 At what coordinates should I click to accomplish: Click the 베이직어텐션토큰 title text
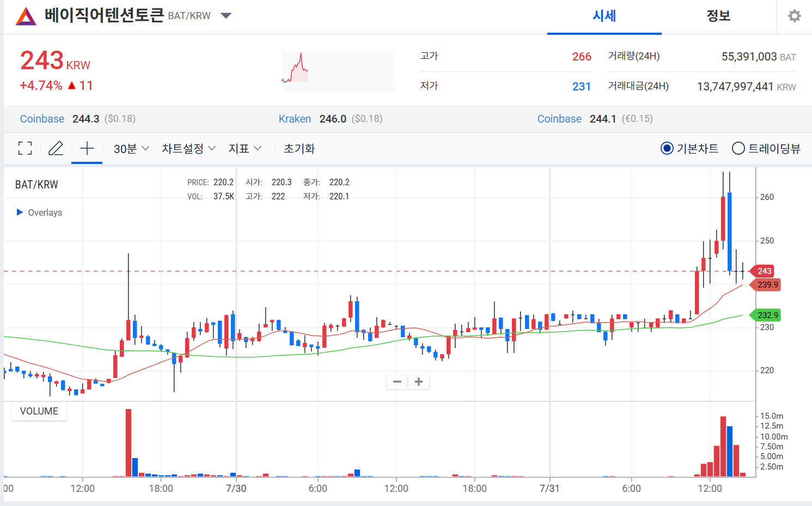pyautogui.click(x=104, y=15)
